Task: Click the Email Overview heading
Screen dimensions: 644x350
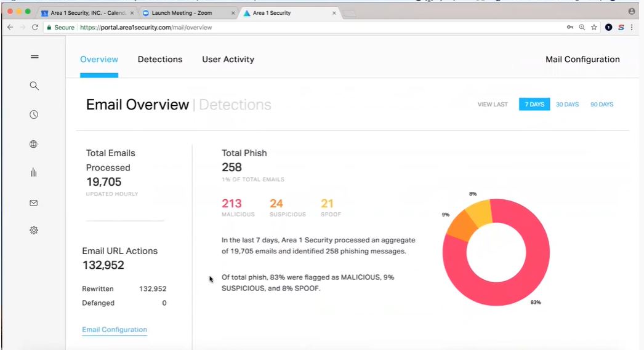Action: click(137, 105)
